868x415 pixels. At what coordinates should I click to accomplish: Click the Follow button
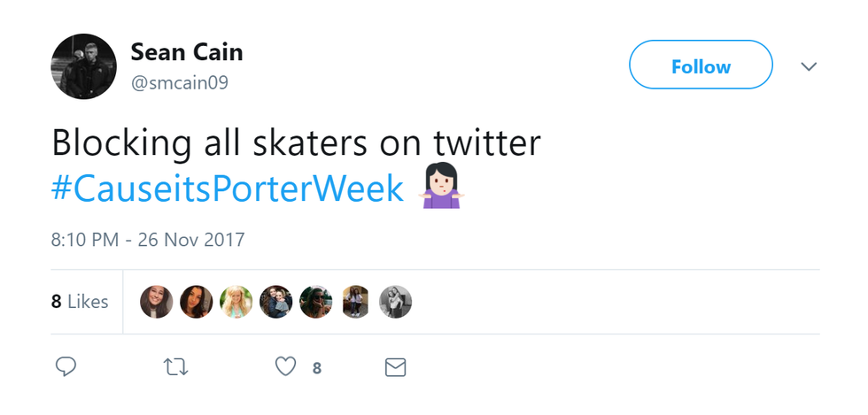701,66
